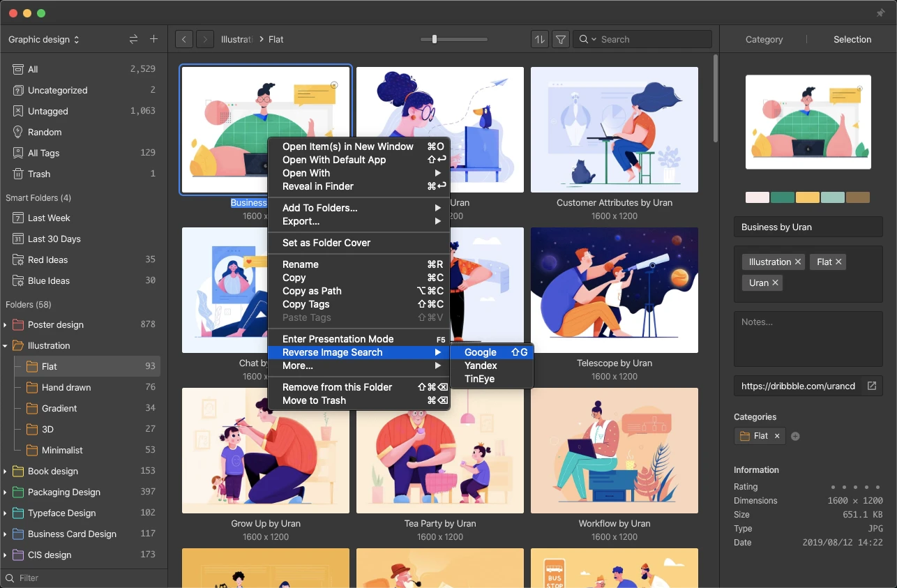Remove the Illustration tag

click(798, 262)
